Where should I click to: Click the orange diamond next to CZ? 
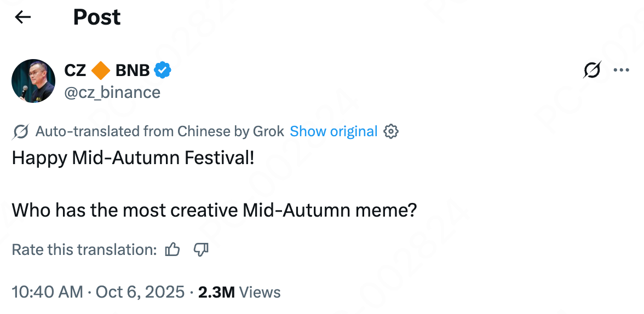click(x=101, y=70)
